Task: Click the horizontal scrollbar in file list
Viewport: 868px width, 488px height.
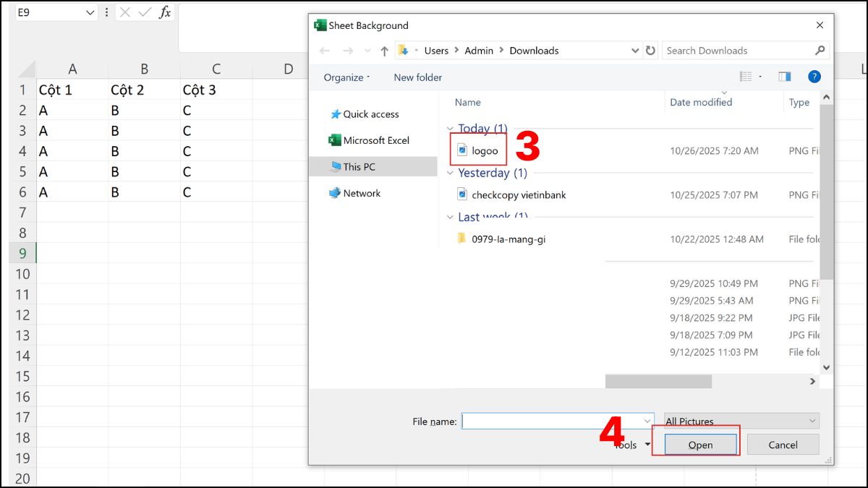Action: pos(658,381)
